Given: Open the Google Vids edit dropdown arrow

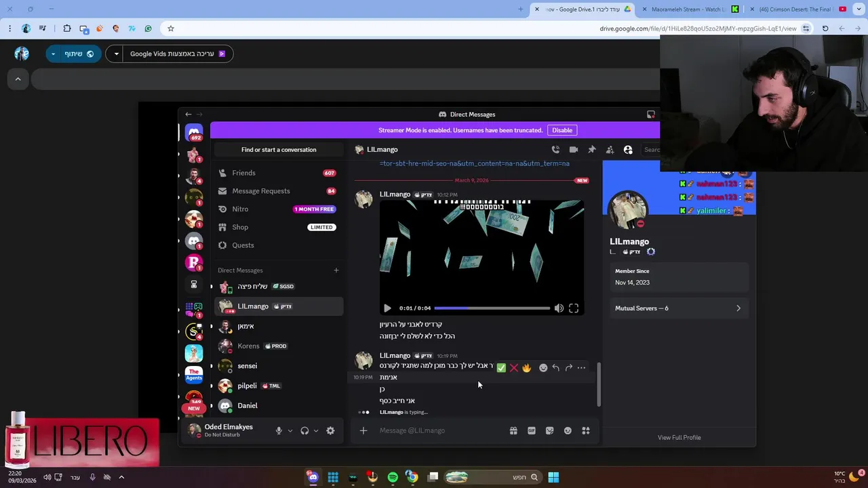Looking at the screenshot, I should click(x=117, y=54).
